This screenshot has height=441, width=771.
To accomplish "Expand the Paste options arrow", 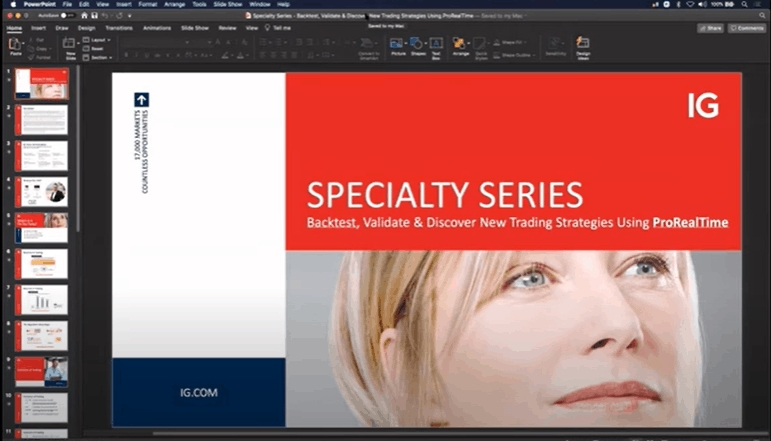I will pos(23,43).
